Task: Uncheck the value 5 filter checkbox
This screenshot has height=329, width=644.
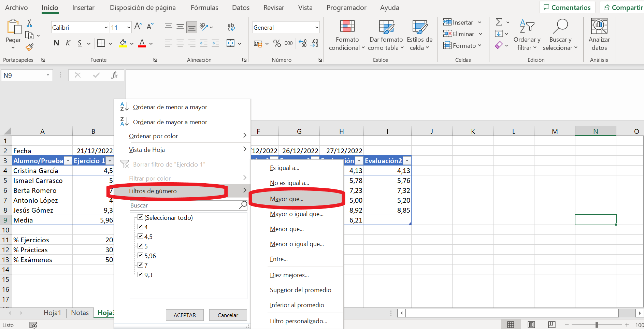Action: coord(140,246)
